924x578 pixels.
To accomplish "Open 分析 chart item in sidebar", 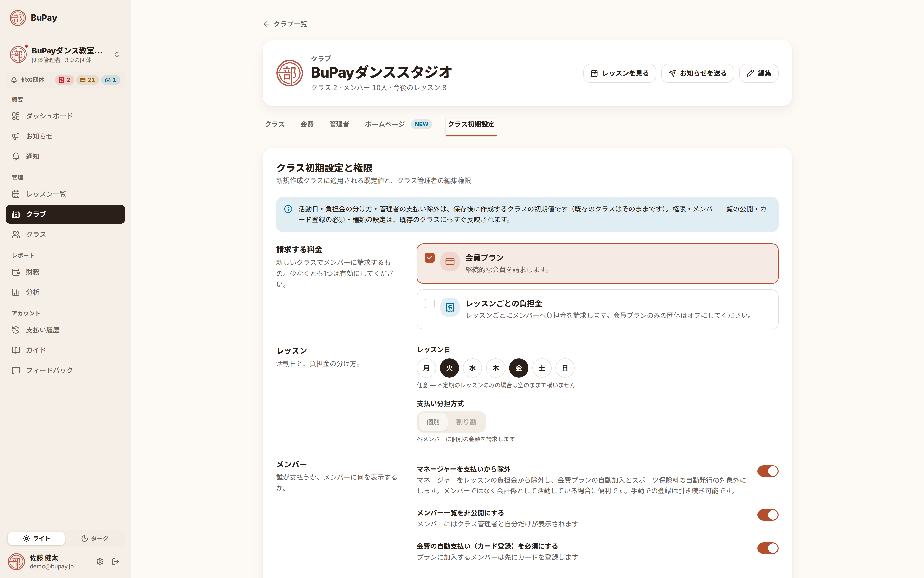I will [65, 292].
